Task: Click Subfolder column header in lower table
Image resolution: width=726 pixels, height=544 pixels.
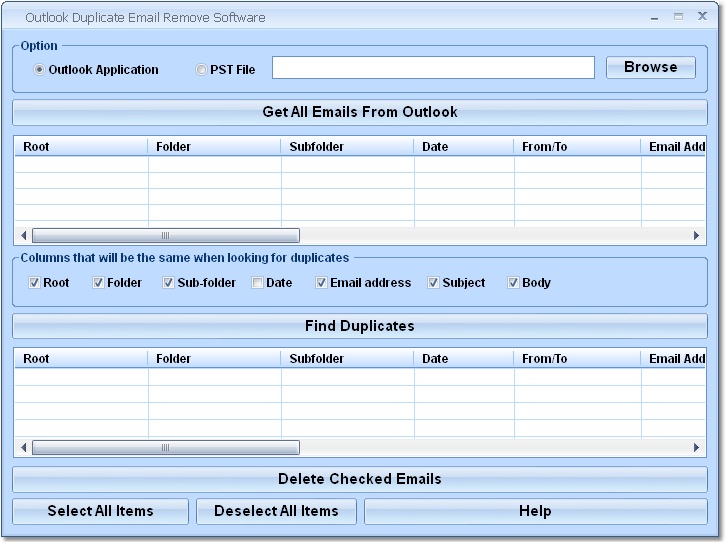Action: (x=347, y=359)
